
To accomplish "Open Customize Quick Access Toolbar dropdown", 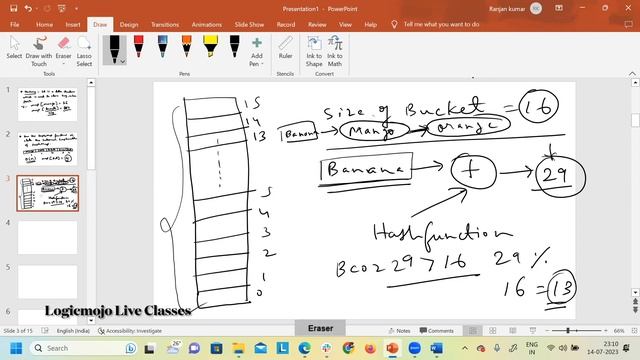I will click(76, 9).
